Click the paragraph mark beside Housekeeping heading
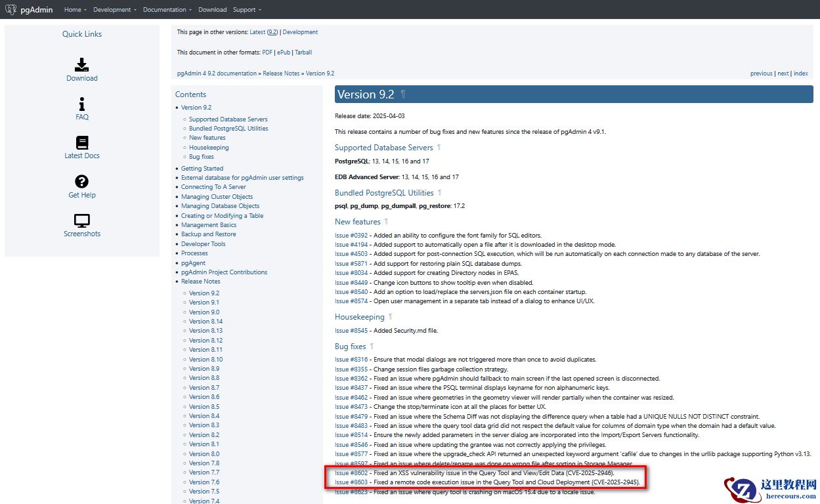 tap(391, 317)
